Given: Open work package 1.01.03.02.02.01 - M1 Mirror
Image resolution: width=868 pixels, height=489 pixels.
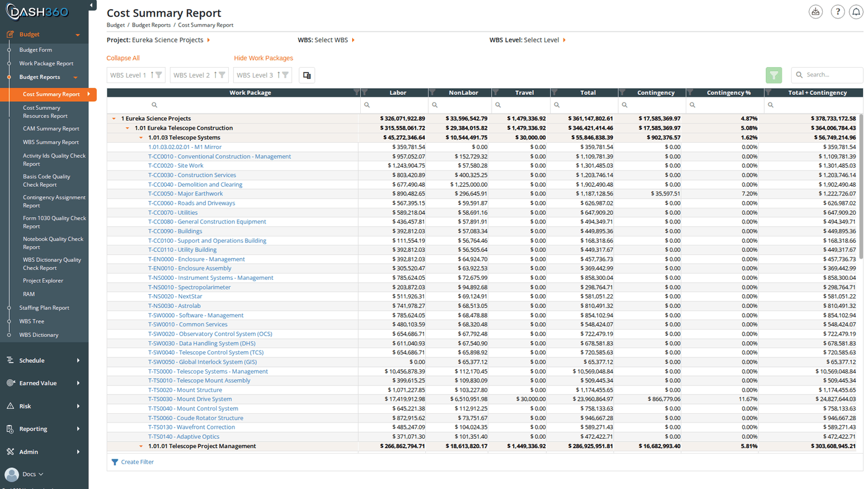Looking at the screenshot, I should [x=185, y=147].
